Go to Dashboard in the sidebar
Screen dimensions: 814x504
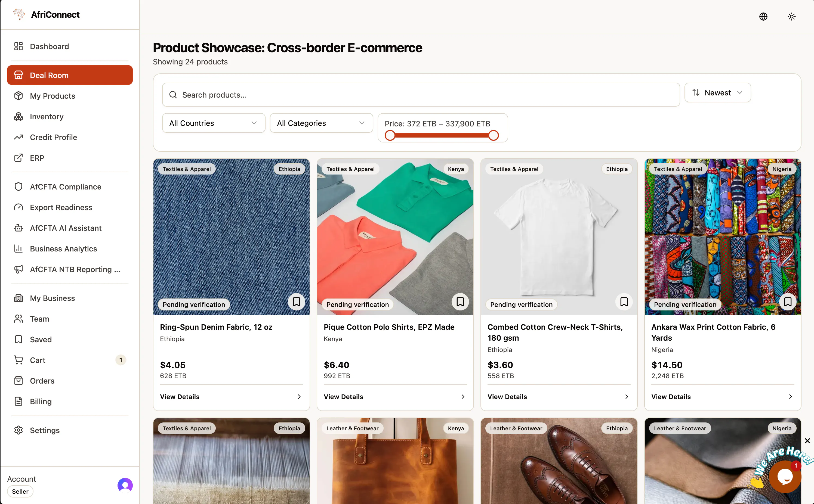coord(70,46)
